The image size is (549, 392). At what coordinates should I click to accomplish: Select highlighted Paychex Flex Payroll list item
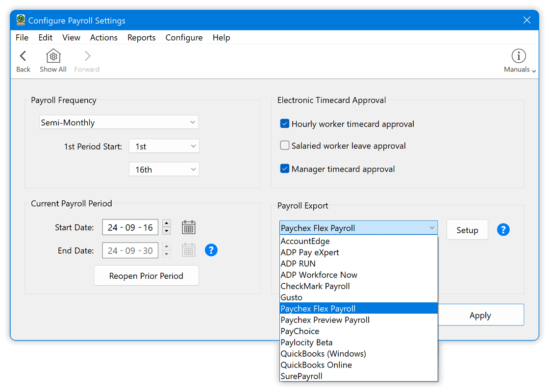[358, 308]
